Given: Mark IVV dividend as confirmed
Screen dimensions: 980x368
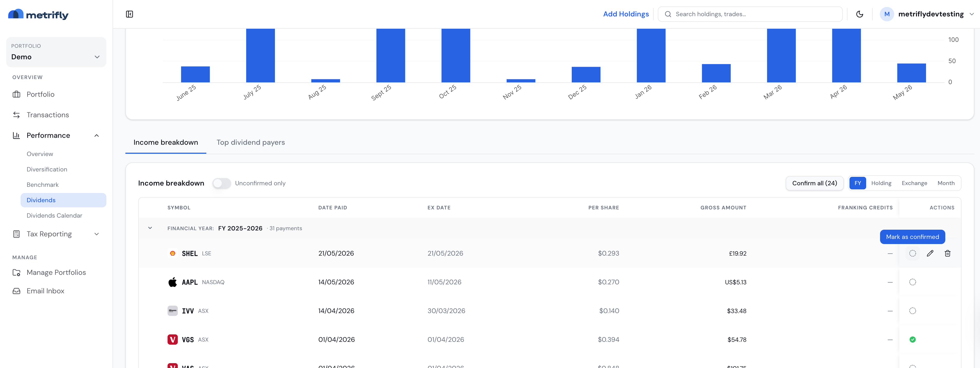Looking at the screenshot, I should coord(912,311).
